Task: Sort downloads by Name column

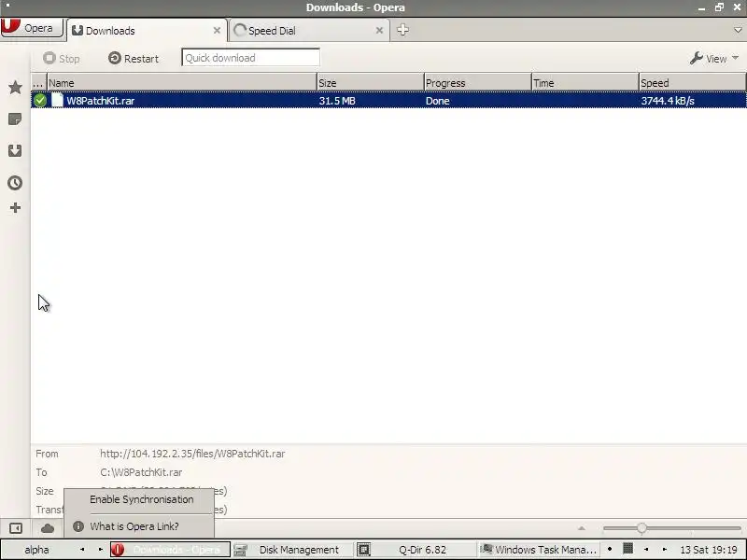Action: [181, 82]
